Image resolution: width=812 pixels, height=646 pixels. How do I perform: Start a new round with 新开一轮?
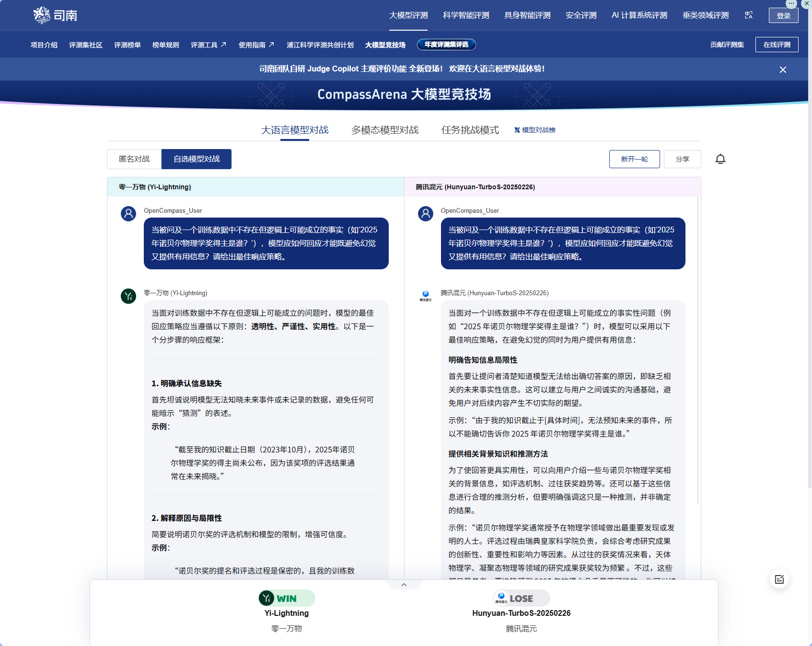coord(635,159)
